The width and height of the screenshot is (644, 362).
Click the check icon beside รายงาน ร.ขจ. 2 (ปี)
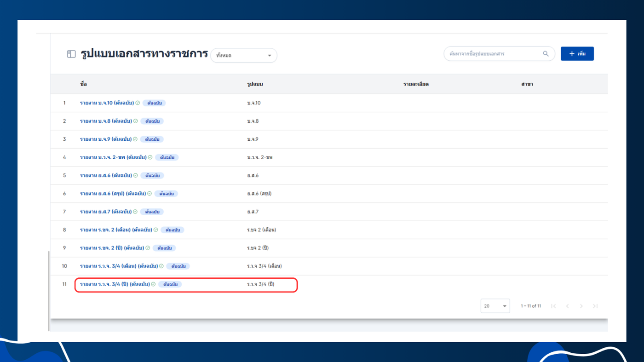(x=148, y=248)
